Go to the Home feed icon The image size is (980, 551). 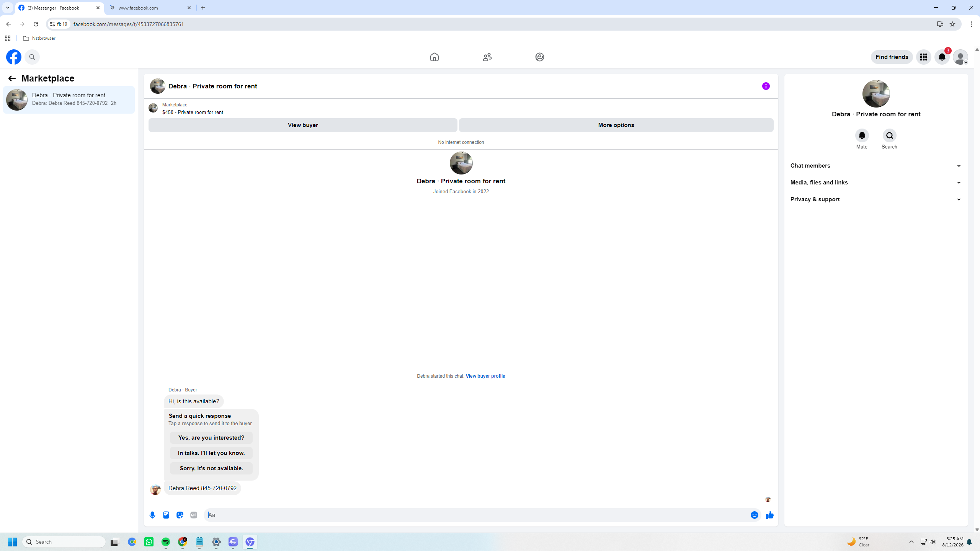[434, 57]
